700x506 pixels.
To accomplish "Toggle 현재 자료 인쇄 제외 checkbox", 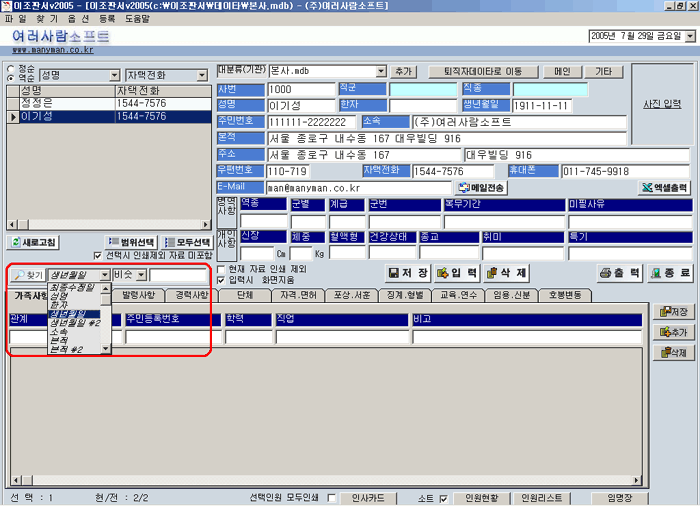I will coord(222,268).
